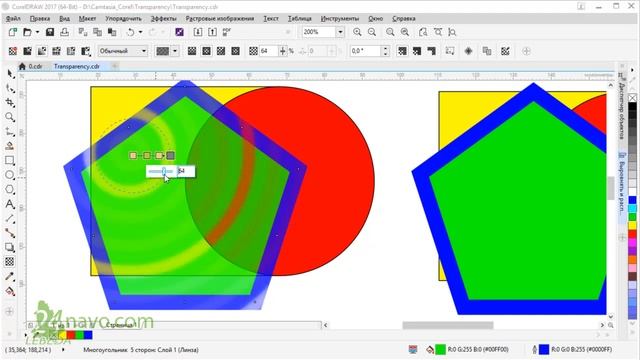Viewport: 640px width, 360px height.
Task: Pick cyan from right color palette
Action: coord(632,208)
